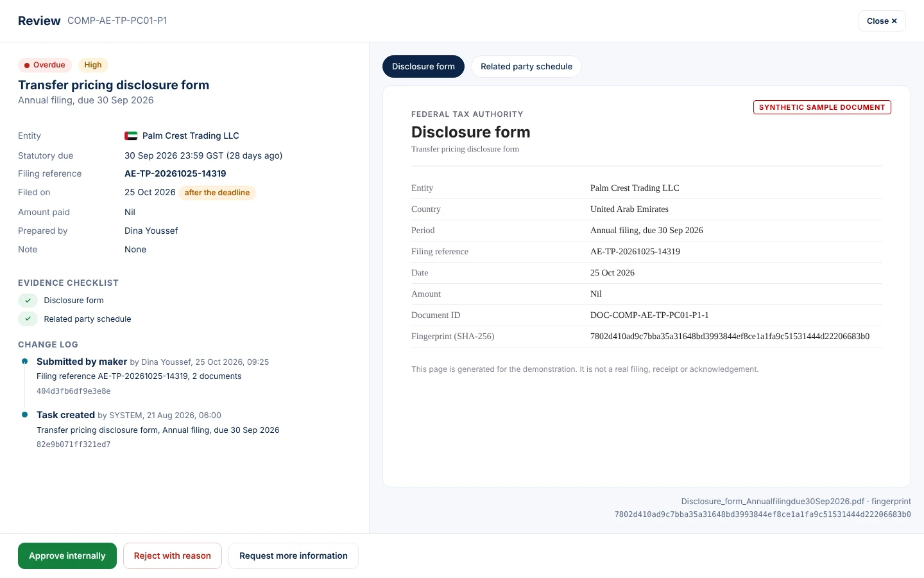Click the 'after the deadline' tag
This screenshot has width=924, height=578.
[217, 193]
